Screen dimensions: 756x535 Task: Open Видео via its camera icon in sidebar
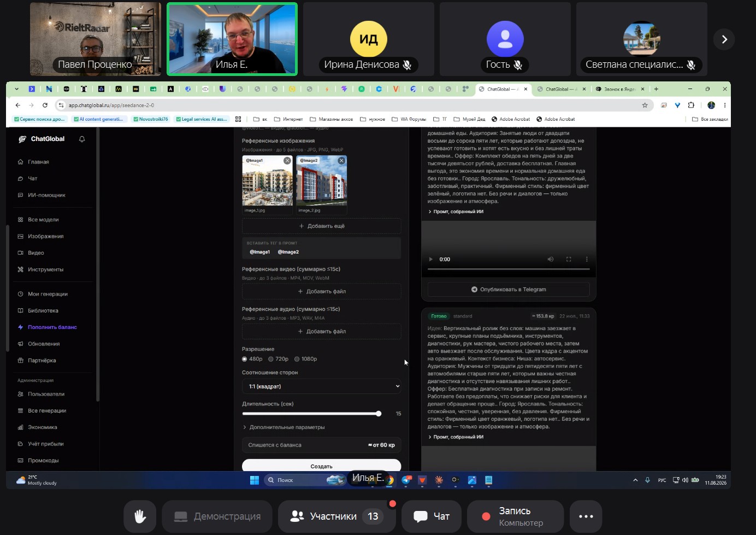click(x=20, y=253)
